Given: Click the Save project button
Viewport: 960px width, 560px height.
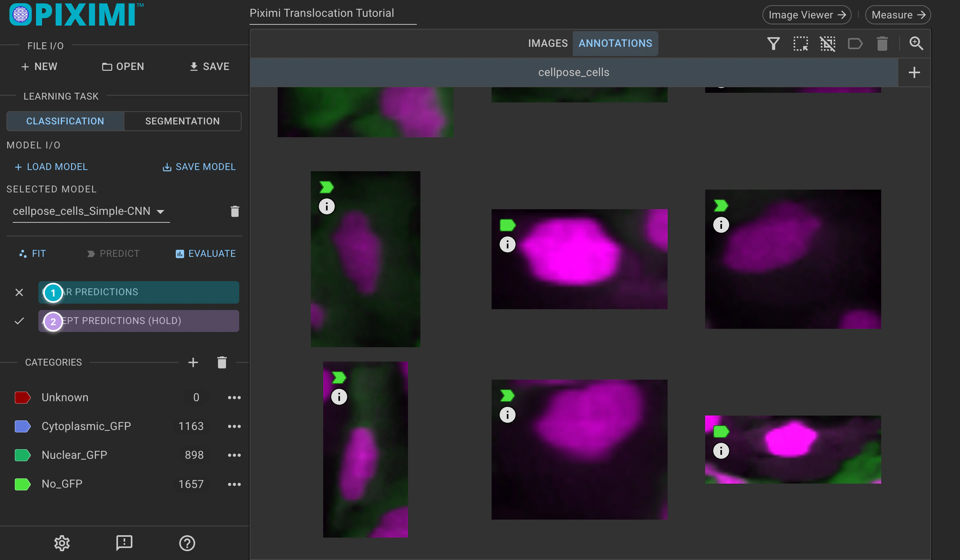Looking at the screenshot, I should pyautogui.click(x=209, y=66).
